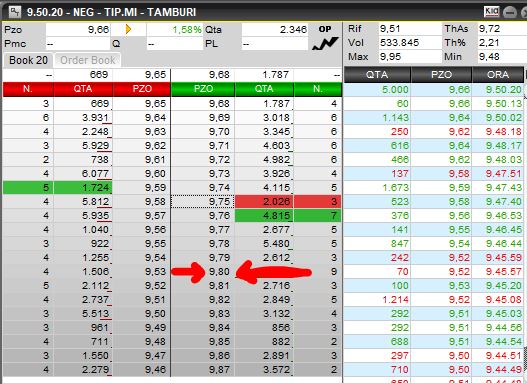Click the Vol value 533.845
This screenshot has height=384, width=527.
click(x=410, y=43)
